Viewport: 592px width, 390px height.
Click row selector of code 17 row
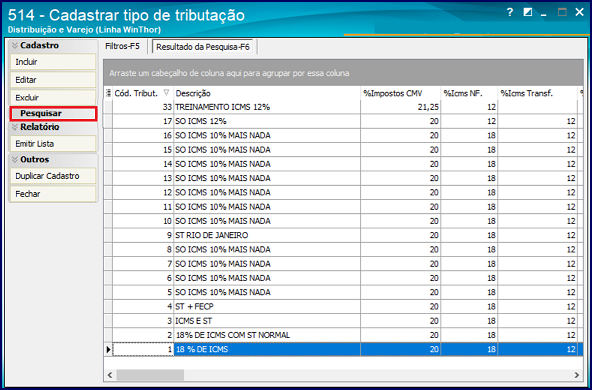point(108,121)
